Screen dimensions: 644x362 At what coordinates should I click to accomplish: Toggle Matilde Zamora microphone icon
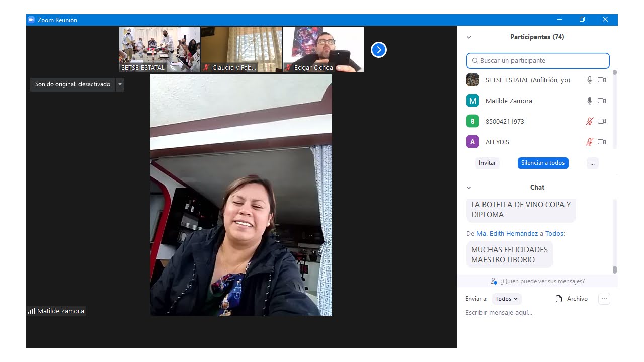[x=590, y=101]
